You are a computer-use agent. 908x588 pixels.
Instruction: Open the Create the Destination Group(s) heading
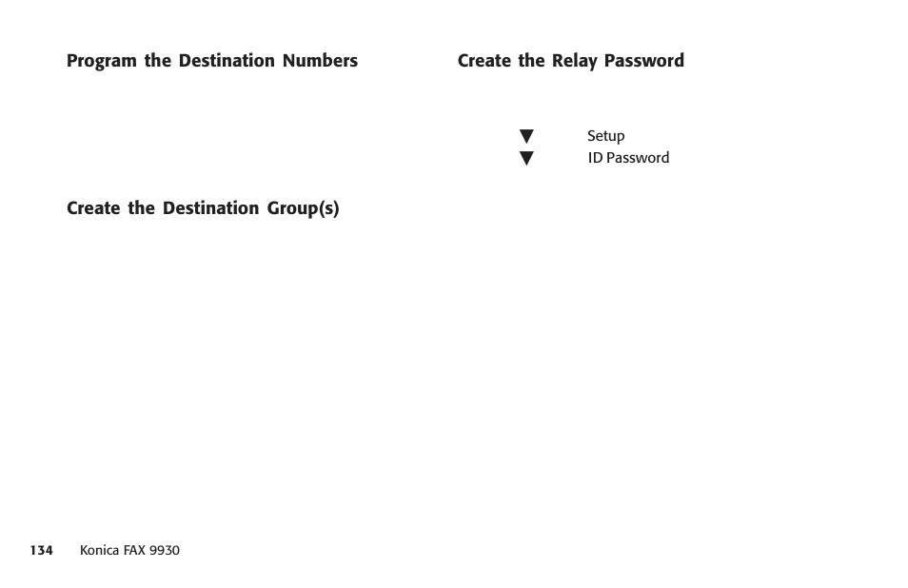(203, 208)
